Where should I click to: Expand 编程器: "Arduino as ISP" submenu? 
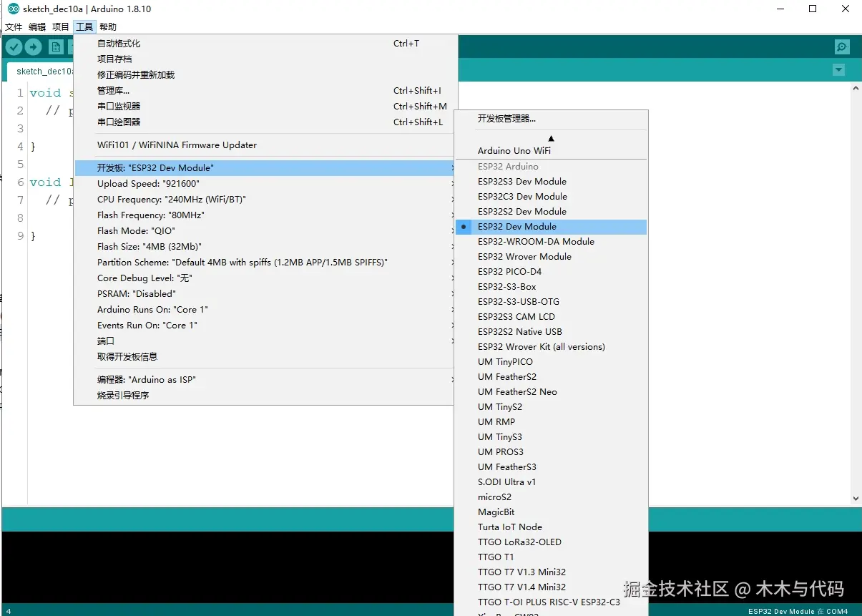pyautogui.click(x=265, y=380)
